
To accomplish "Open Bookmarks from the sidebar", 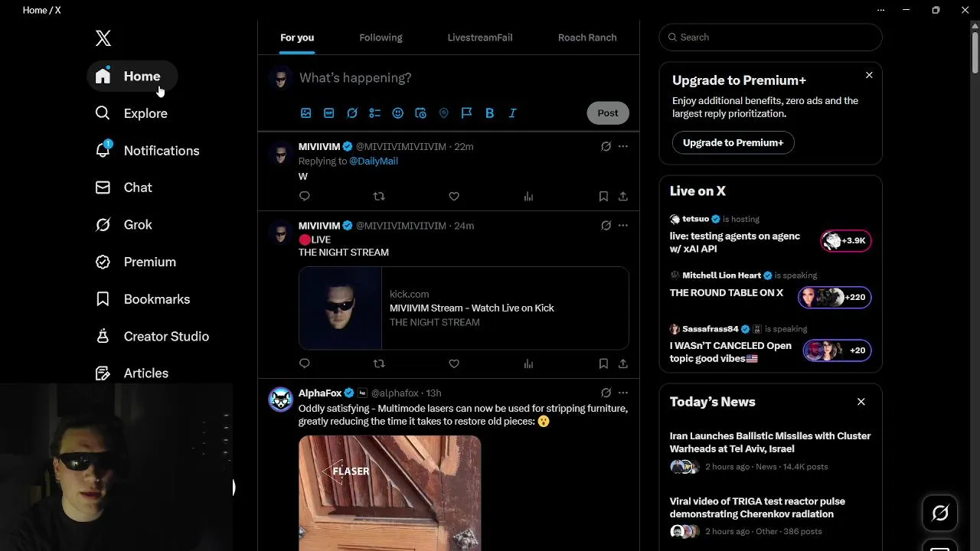I will (x=142, y=299).
